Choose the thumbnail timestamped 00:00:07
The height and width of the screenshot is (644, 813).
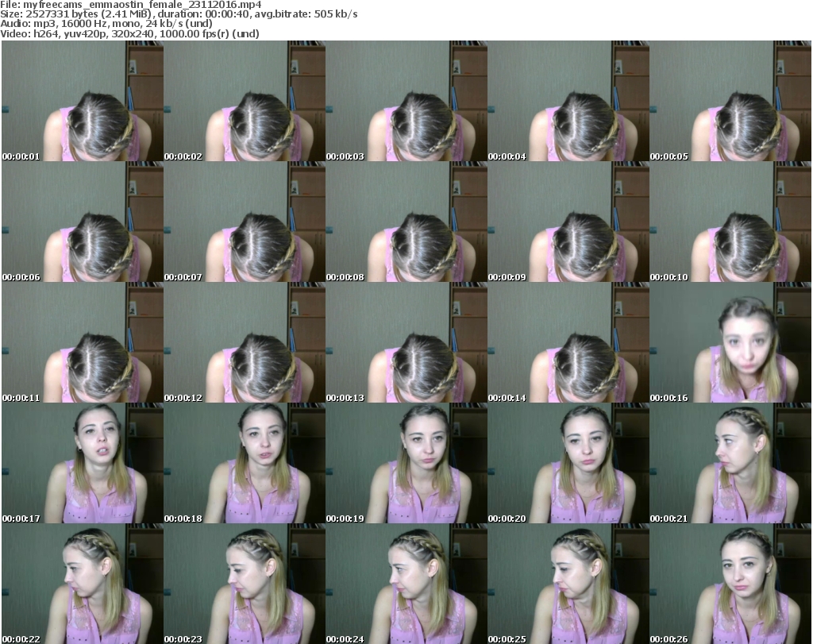245,222
